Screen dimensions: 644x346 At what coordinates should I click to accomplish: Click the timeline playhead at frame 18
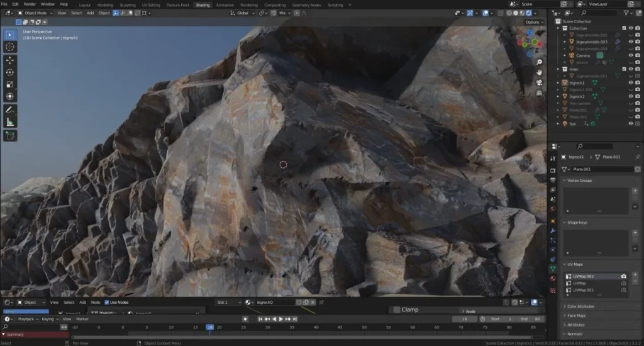[210, 327]
